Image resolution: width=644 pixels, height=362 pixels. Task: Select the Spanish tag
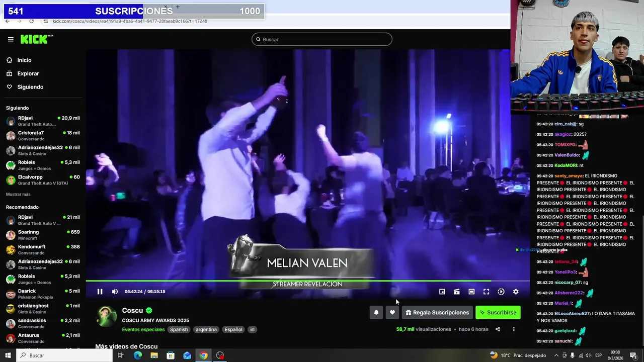pyautogui.click(x=179, y=329)
